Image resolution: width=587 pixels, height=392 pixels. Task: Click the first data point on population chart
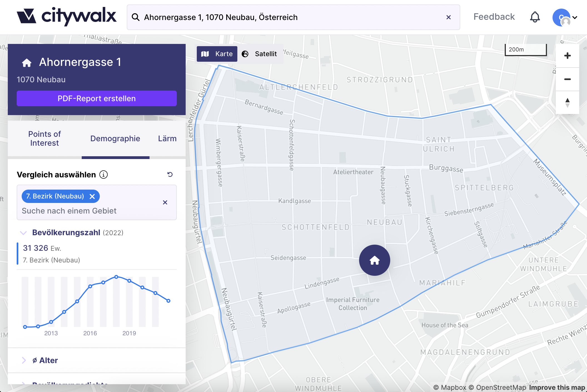25,327
